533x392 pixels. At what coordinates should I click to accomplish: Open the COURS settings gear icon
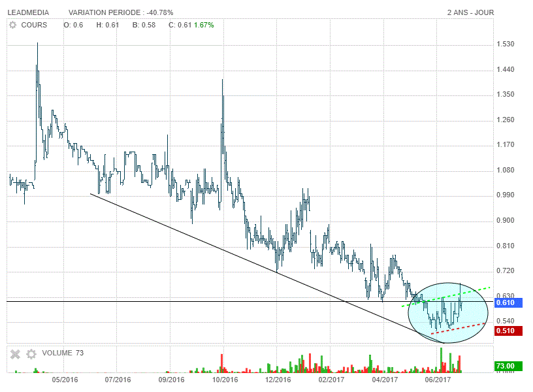coord(12,25)
